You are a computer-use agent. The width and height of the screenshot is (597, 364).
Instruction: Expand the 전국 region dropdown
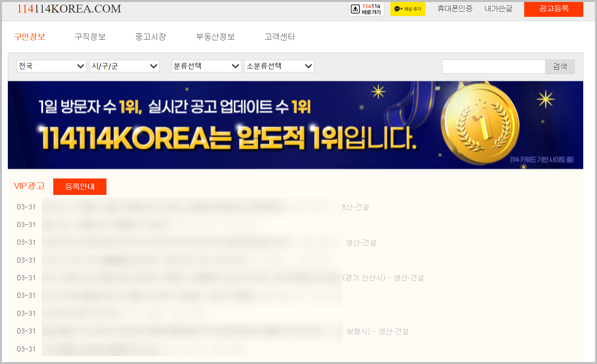tap(51, 66)
